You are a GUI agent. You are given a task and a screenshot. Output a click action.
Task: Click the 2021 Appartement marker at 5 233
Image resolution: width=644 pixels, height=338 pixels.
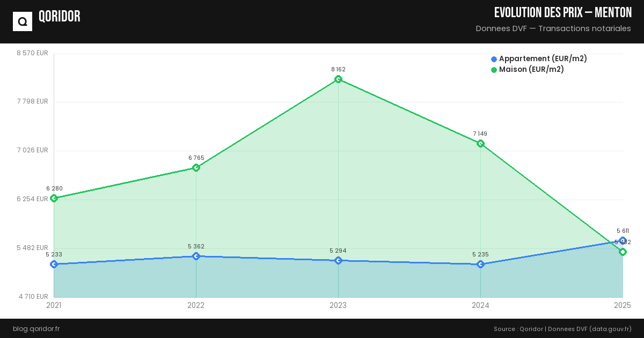pyautogui.click(x=54, y=264)
